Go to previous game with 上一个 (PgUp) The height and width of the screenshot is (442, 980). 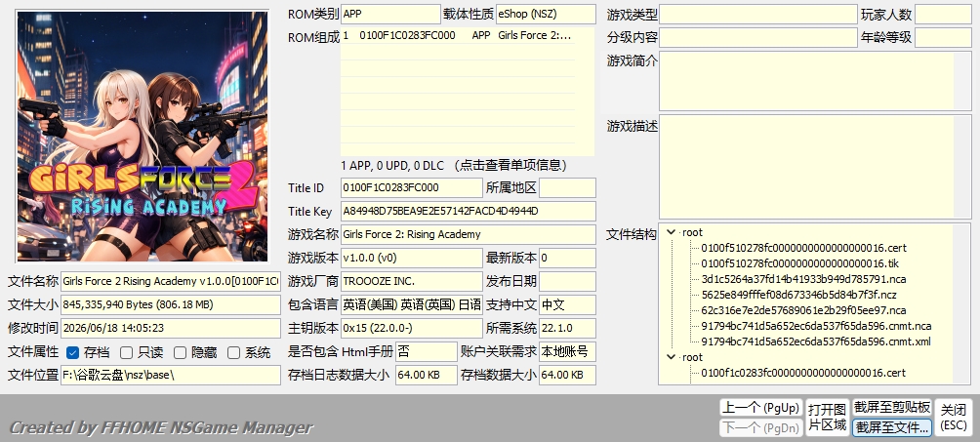point(760,408)
